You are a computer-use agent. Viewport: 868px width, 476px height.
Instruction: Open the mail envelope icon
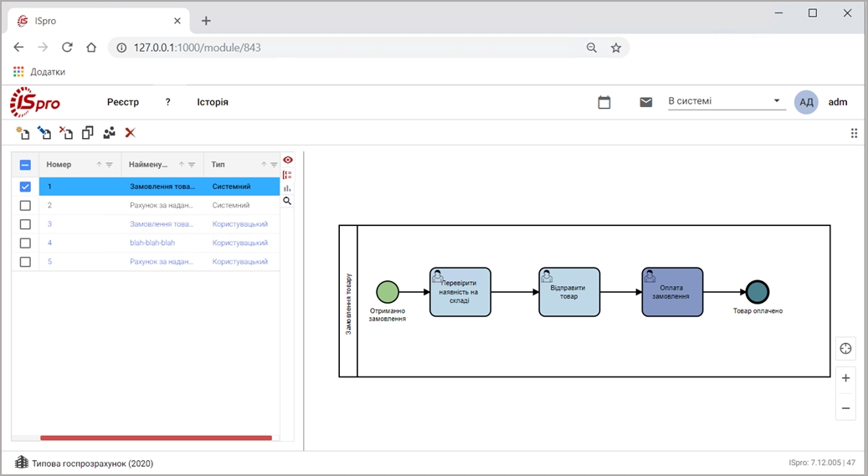point(645,102)
